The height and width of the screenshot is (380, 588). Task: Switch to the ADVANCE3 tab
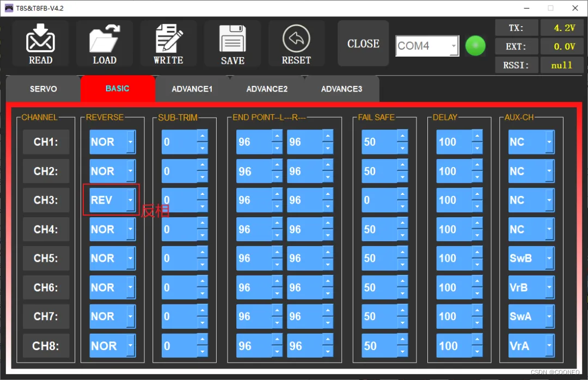(x=341, y=89)
